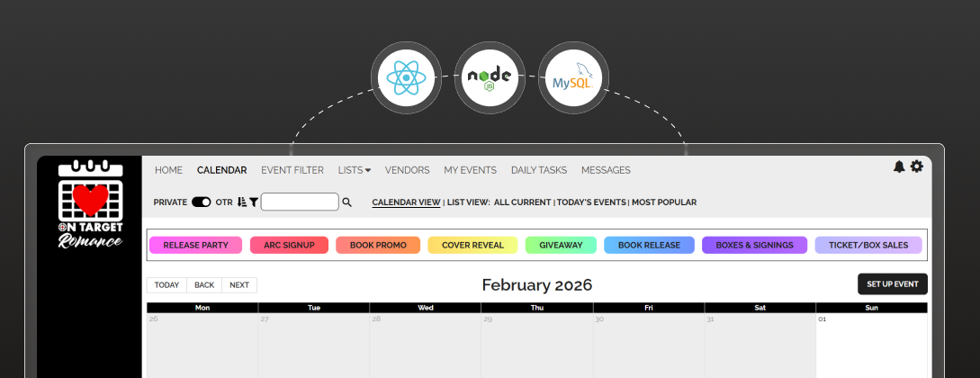Click the search magnifier icon
Viewport: 980px width, 378px height.
click(347, 202)
